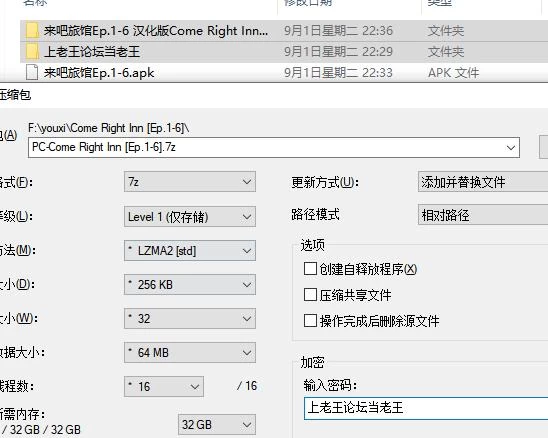Screen dimensions: 548x438
Task: Click the date 9月1日星期二 22:29
Action: (x=338, y=52)
